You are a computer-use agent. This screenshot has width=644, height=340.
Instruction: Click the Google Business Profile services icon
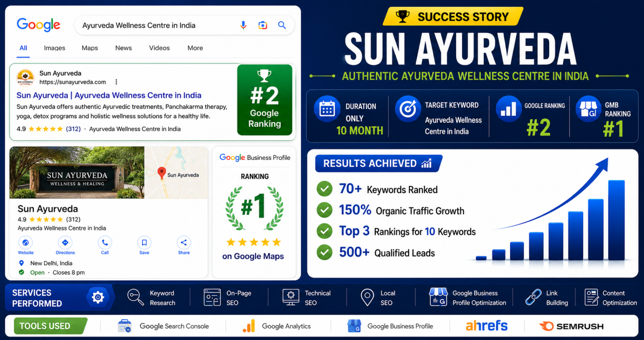pos(438,297)
